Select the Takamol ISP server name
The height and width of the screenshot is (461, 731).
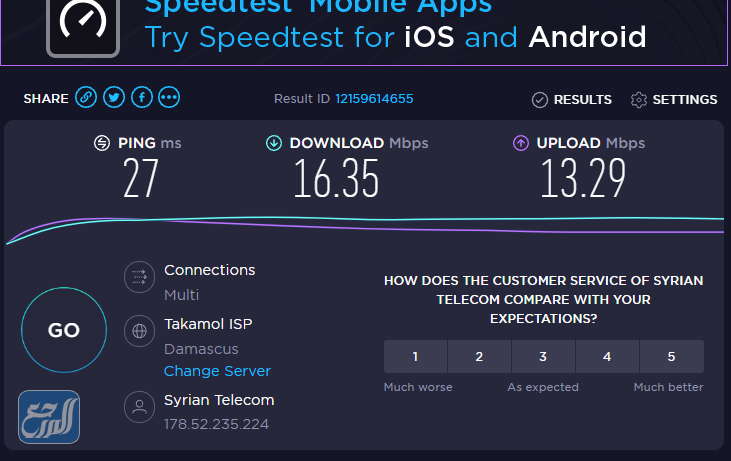[208, 324]
